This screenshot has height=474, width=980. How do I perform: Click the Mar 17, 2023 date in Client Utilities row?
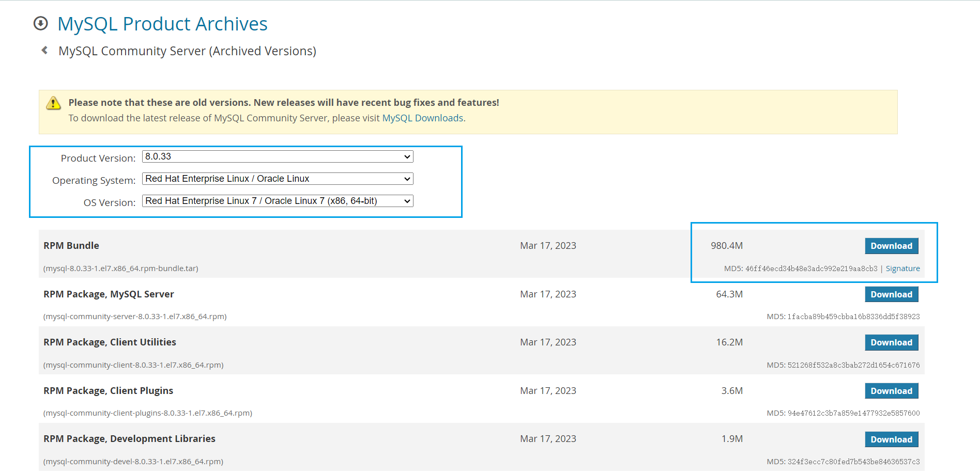coord(548,342)
